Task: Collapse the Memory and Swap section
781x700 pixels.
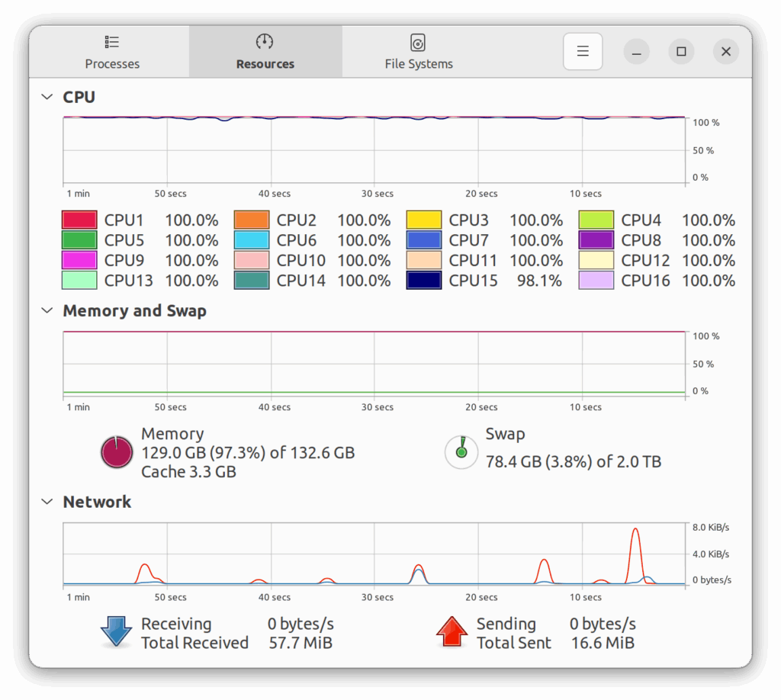Action: coord(48,311)
